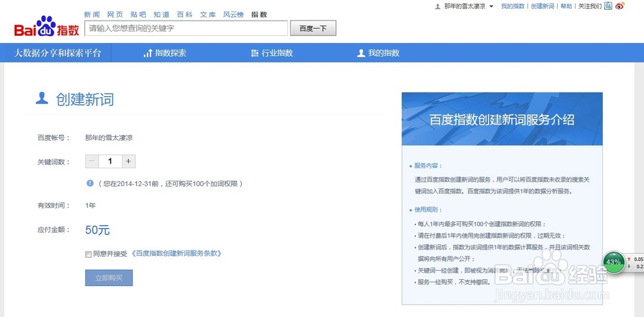Switch to 行业指数 tab
The image size is (644, 317).
272,53
